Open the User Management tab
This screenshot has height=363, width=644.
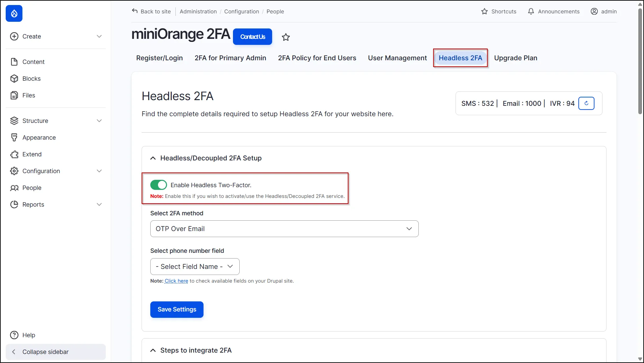(x=397, y=58)
